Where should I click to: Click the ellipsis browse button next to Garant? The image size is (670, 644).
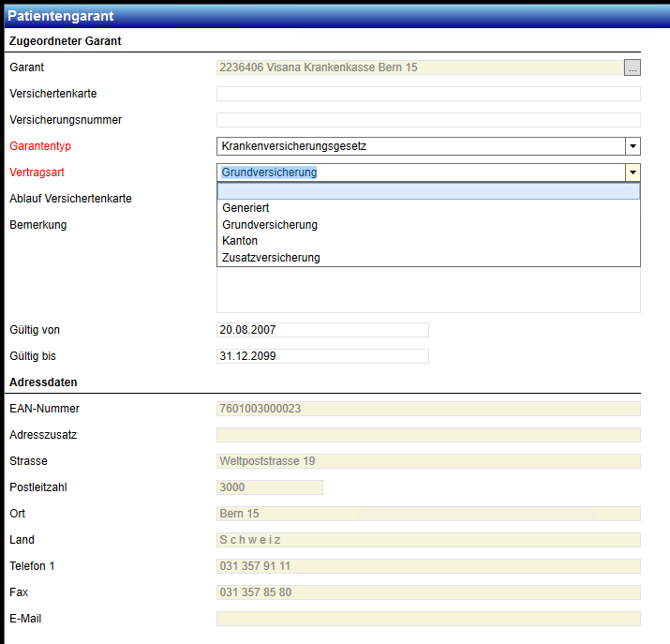point(633,67)
